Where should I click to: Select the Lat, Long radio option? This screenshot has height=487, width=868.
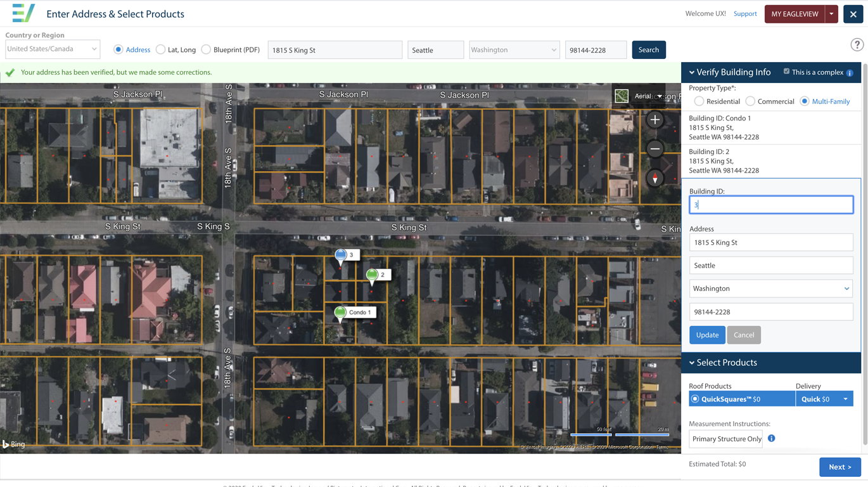point(160,49)
